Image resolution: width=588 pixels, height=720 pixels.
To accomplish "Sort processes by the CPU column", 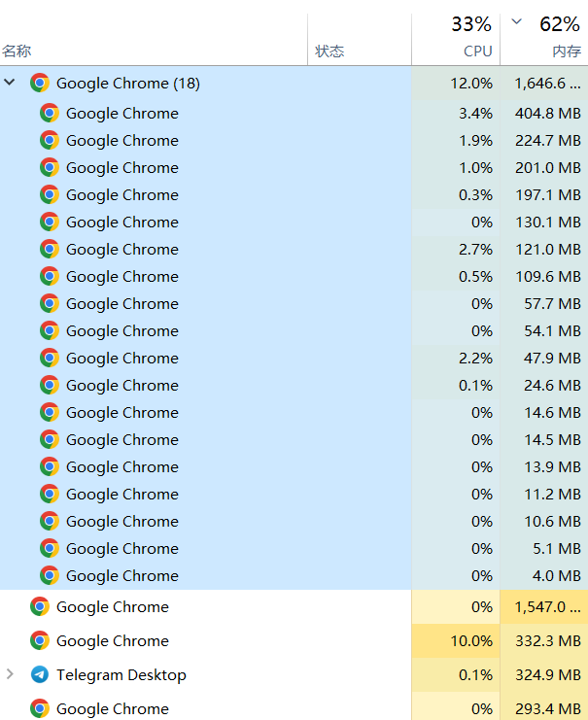I will pos(477,51).
